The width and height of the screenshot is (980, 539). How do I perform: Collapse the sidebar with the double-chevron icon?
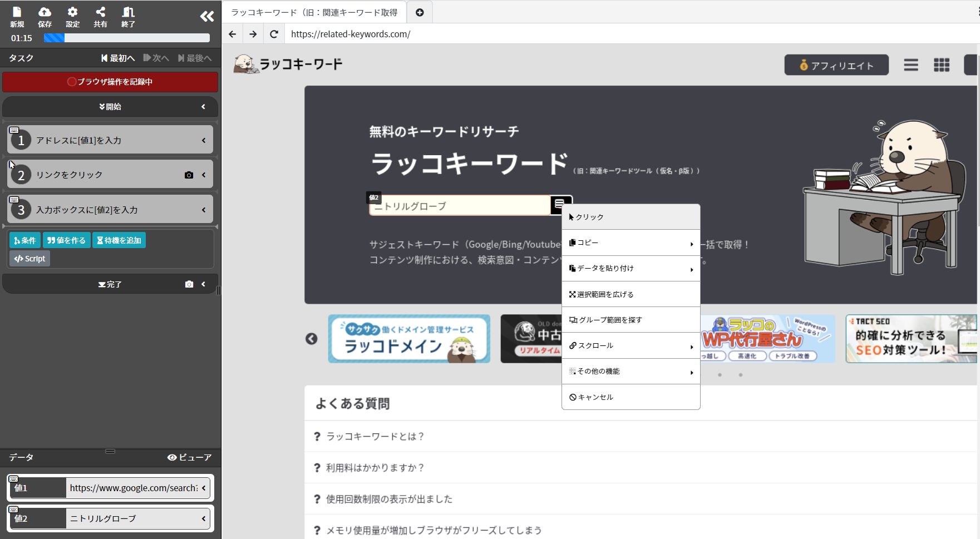pyautogui.click(x=206, y=16)
